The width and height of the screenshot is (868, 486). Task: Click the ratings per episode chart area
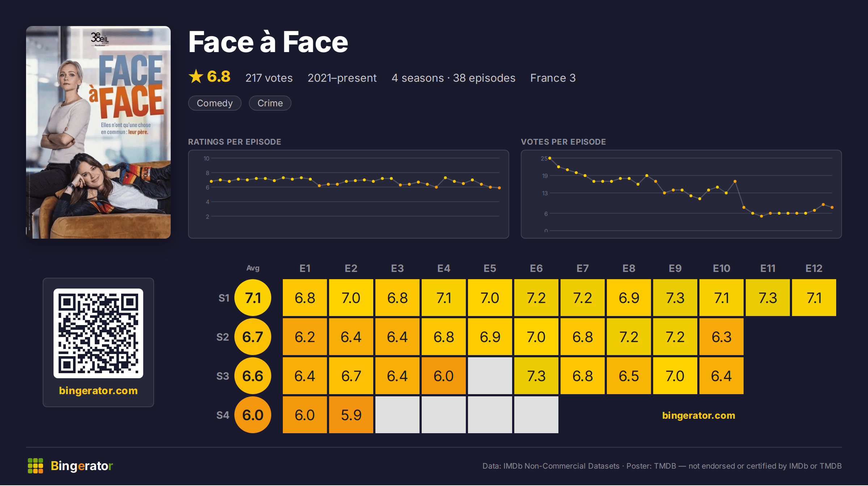point(349,194)
